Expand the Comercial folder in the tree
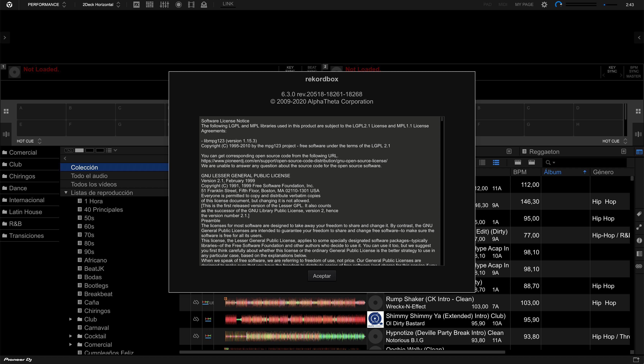Screen dimensions: 644x364 [71, 344]
